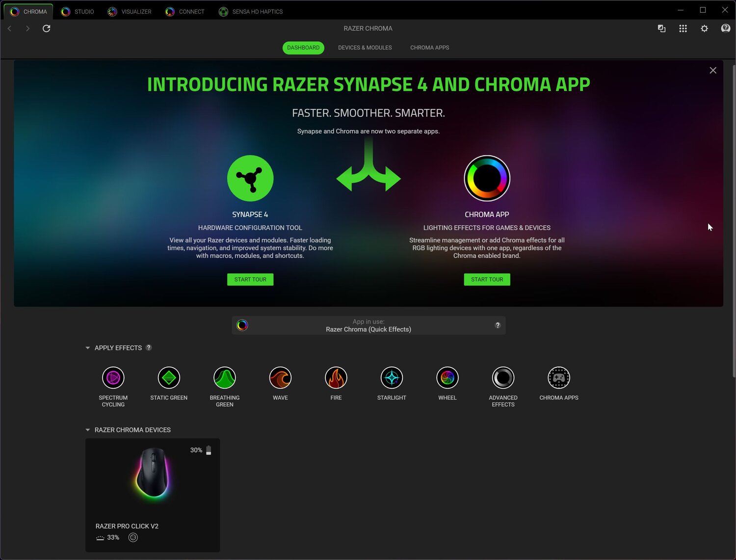Click the brightness icon next to 33%
The image size is (736, 560).
[100, 538]
